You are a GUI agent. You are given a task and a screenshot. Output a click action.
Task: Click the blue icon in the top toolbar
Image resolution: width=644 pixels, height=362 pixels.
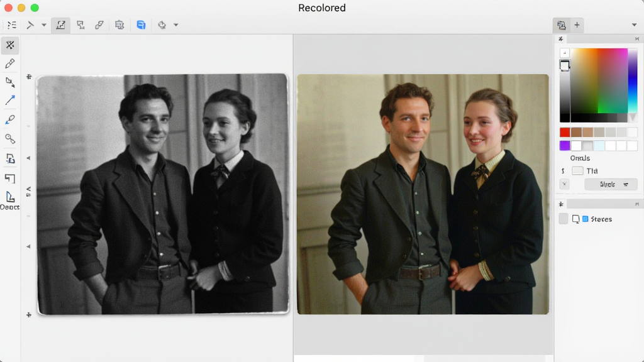click(141, 25)
